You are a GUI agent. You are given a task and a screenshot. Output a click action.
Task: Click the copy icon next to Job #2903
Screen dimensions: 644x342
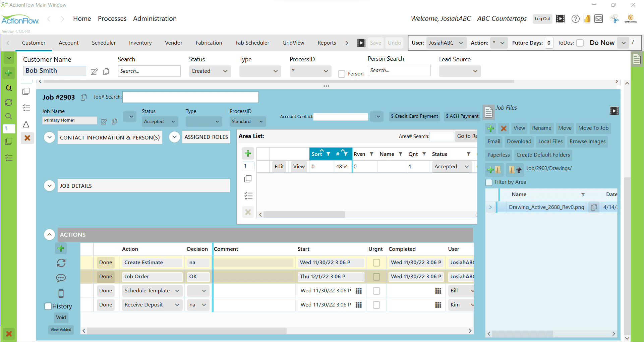tap(83, 97)
